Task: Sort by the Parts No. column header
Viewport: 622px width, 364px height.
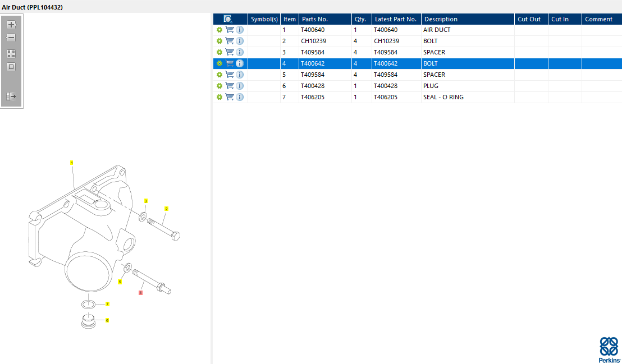Action: [x=325, y=19]
